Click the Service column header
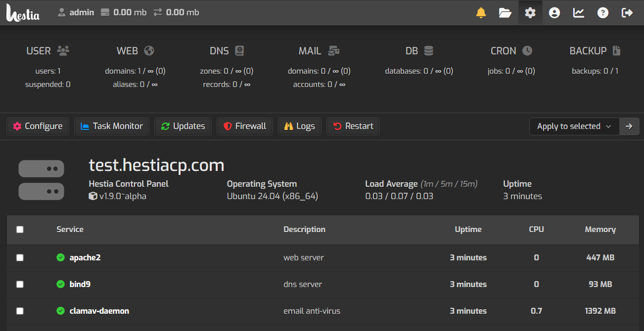Viewport: 644px width, 331px height. [x=70, y=229]
